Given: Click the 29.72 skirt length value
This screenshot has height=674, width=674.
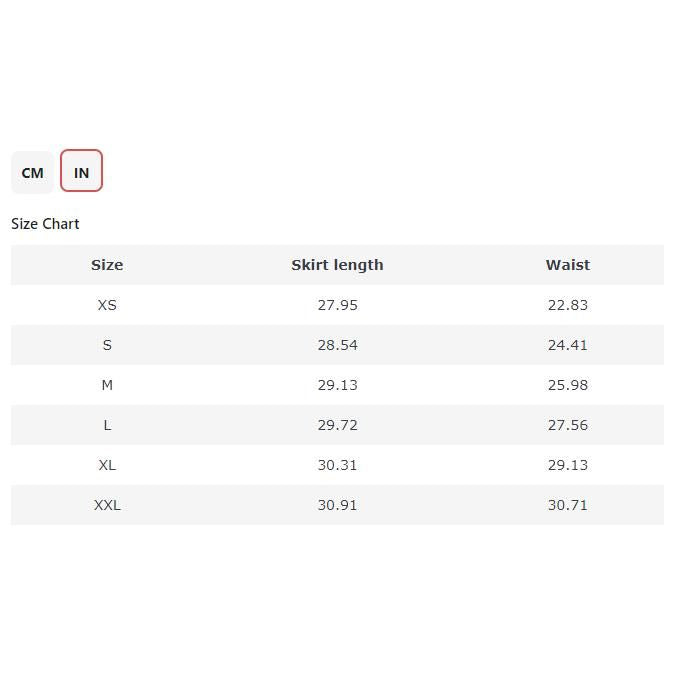Looking at the screenshot, I should pos(337,425).
